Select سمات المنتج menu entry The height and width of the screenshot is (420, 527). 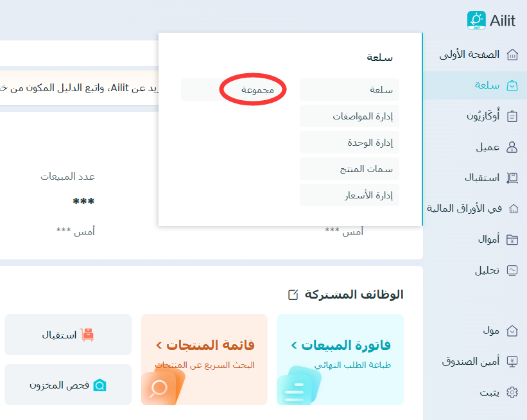tap(349, 169)
